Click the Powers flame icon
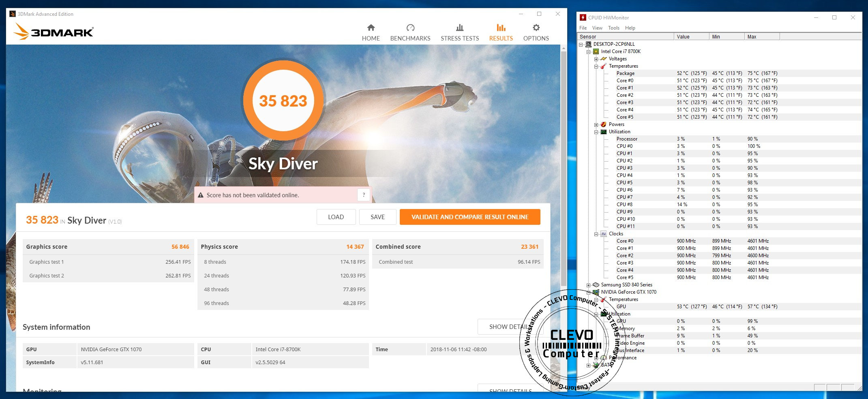 coord(604,124)
